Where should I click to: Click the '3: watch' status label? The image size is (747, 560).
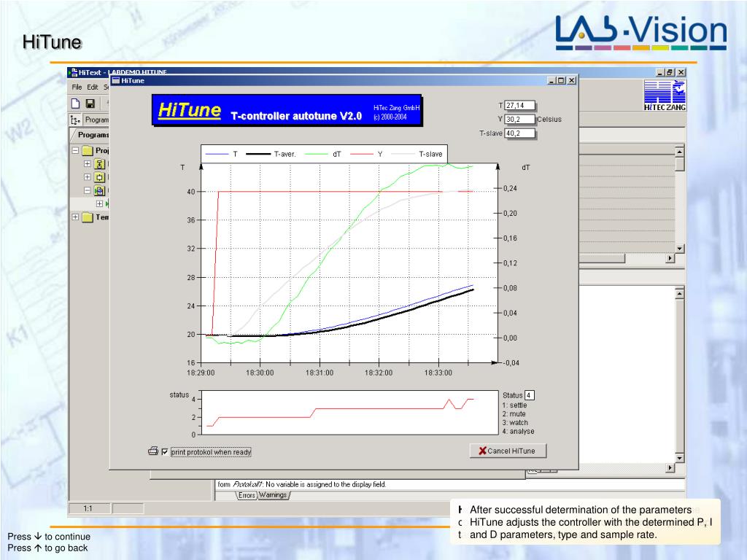[515, 422]
